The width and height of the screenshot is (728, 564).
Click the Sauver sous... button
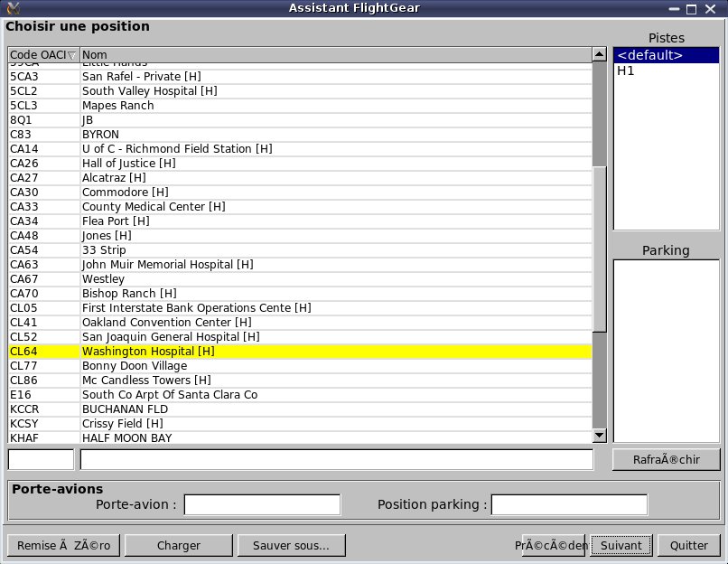click(x=291, y=545)
